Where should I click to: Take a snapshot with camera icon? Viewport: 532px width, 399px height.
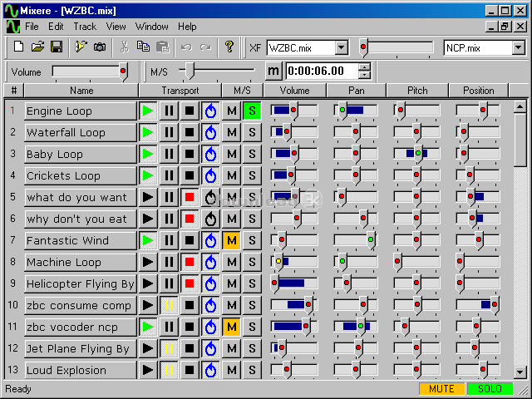[x=100, y=47]
